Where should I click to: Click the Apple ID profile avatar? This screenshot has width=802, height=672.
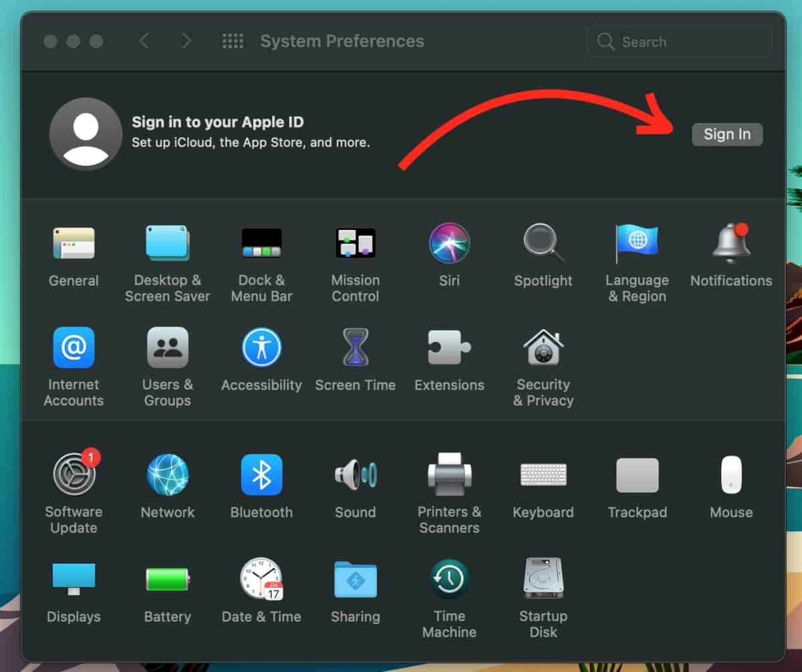click(x=86, y=134)
